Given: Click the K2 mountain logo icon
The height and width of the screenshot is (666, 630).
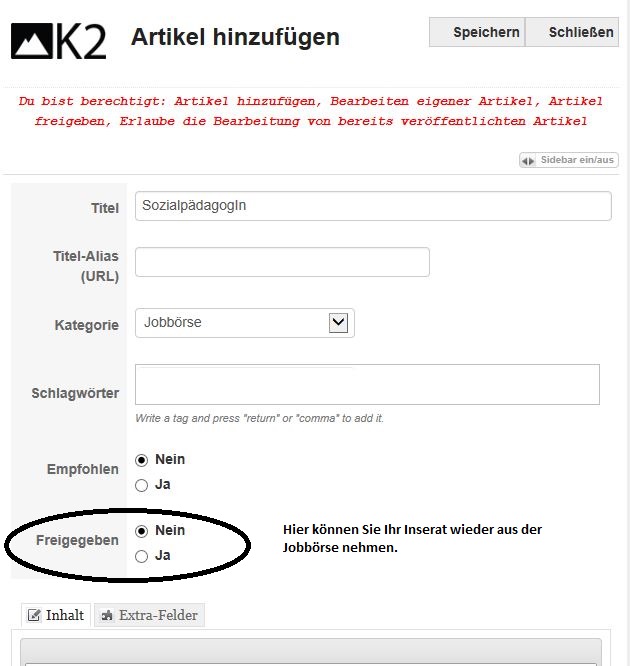Looking at the screenshot, I should [x=31, y=41].
